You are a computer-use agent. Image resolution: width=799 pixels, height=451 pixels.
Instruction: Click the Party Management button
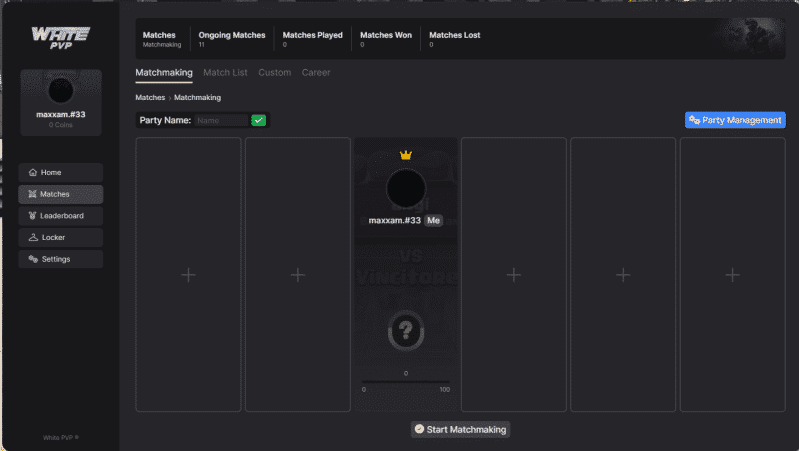[735, 120]
